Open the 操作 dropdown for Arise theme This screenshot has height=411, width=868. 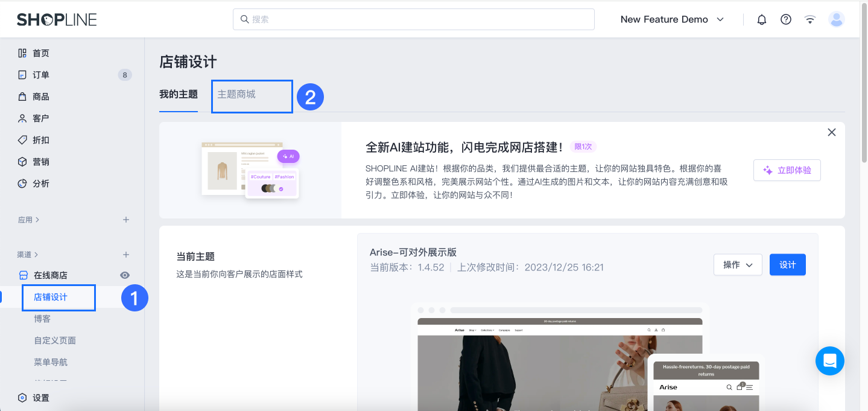tap(738, 264)
